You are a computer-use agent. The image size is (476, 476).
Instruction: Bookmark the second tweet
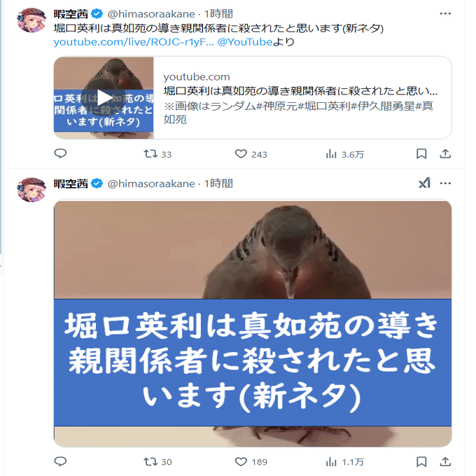click(x=421, y=462)
